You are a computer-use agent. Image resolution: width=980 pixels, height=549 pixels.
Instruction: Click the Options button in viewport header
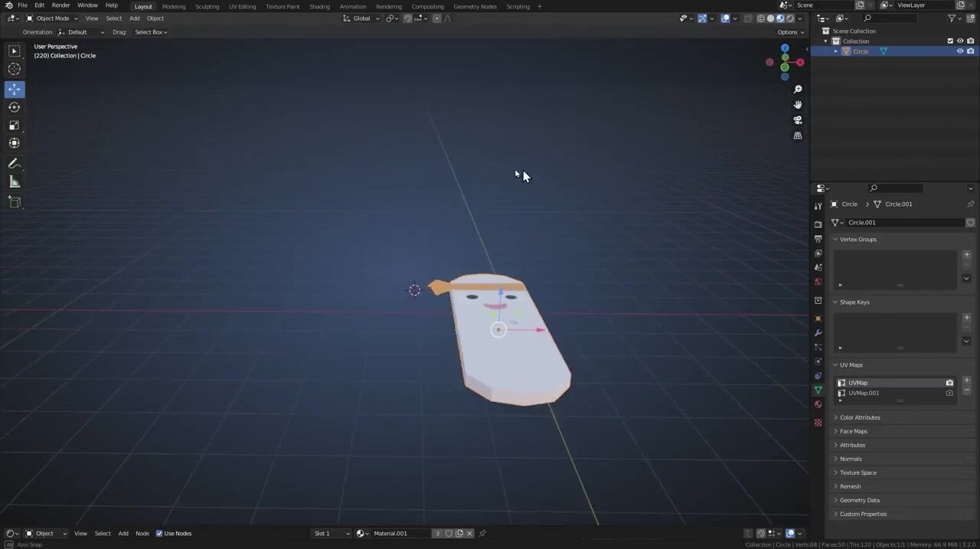[x=790, y=32]
